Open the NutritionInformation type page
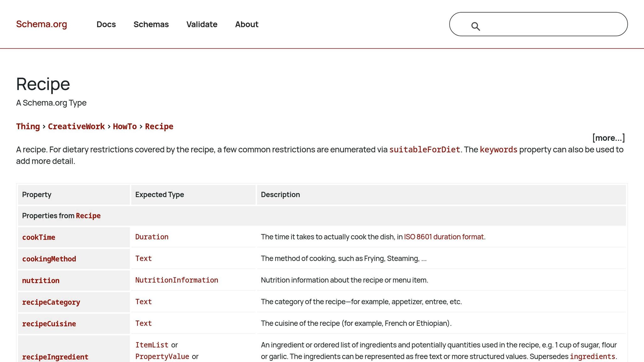Image resolution: width=644 pixels, height=362 pixels. (x=177, y=280)
